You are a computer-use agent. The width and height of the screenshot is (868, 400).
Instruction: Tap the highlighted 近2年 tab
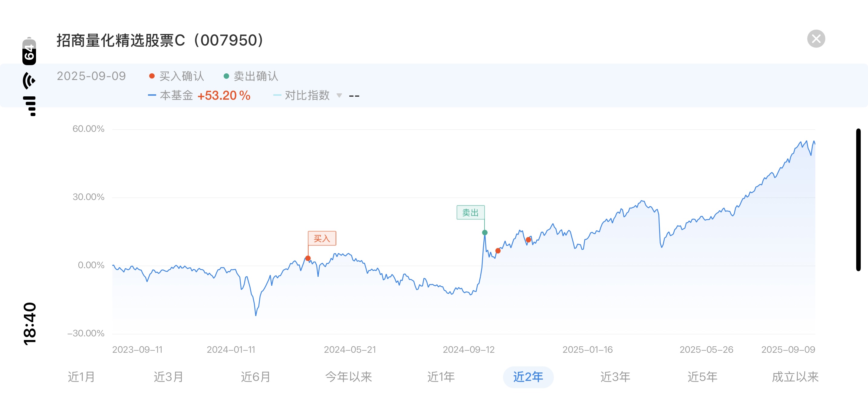coord(528,377)
